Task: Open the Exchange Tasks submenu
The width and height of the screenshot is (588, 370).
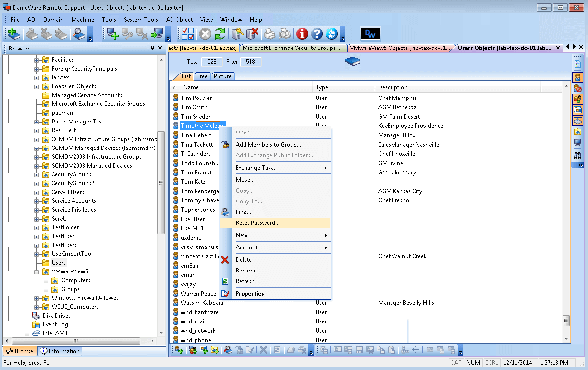Action: coord(275,168)
